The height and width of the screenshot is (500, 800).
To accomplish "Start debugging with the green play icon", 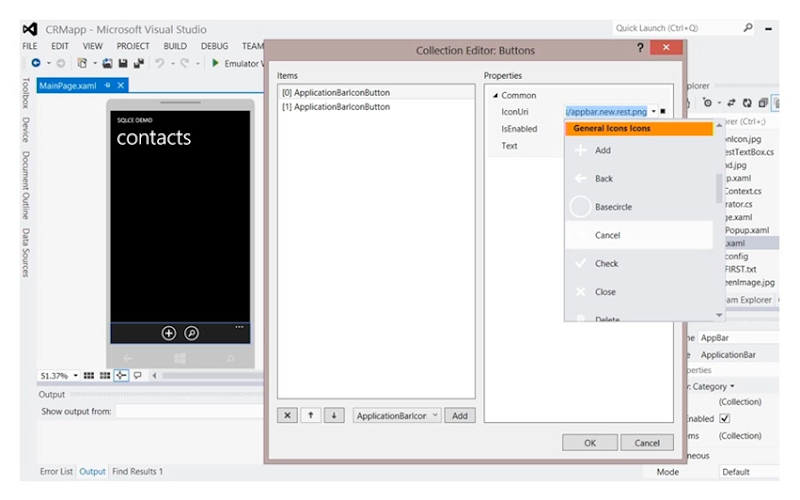I will tap(215, 63).
